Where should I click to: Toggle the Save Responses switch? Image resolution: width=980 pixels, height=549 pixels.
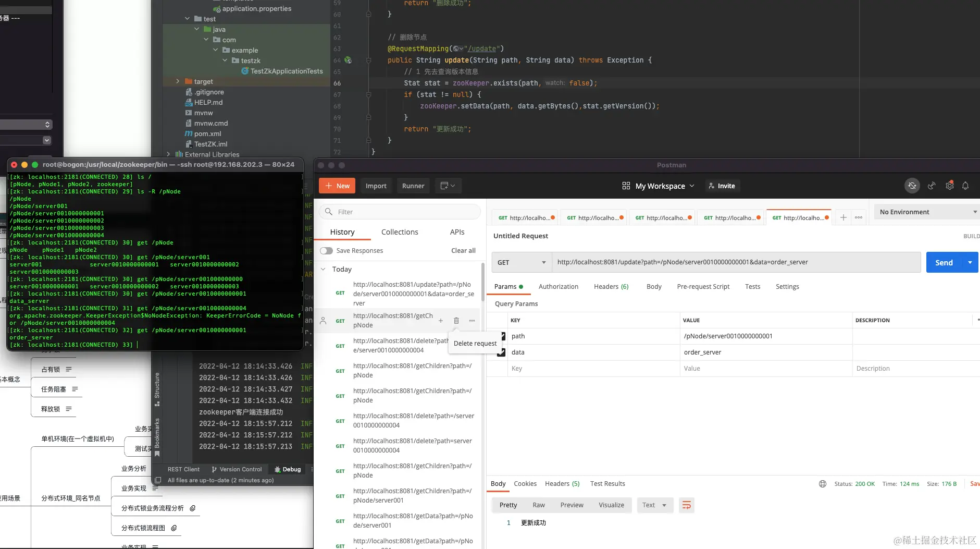pyautogui.click(x=327, y=251)
